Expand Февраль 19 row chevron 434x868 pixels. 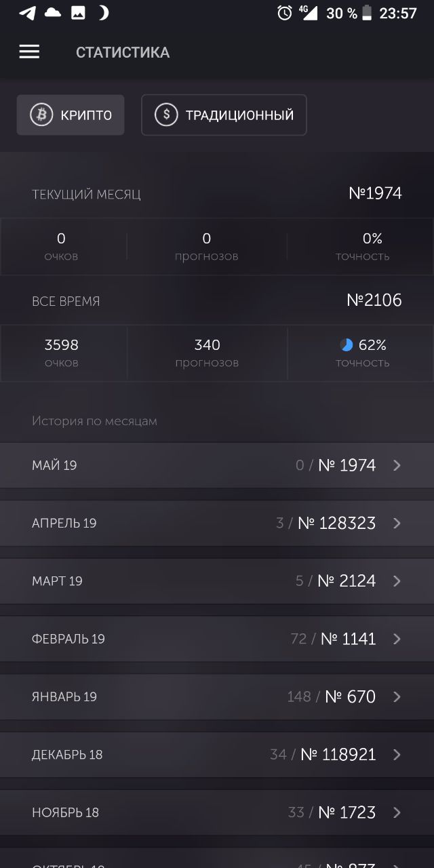click(x=397, y=639)
